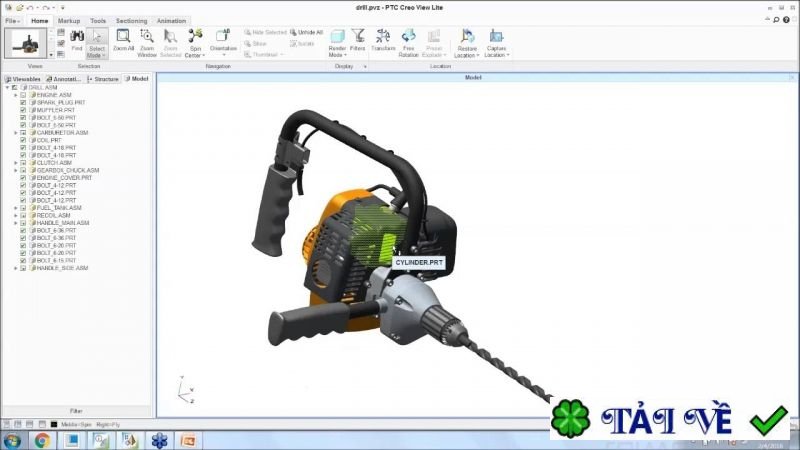Open the Animation ribbon tab
The image size is (800, 450).
click(171, 21)
